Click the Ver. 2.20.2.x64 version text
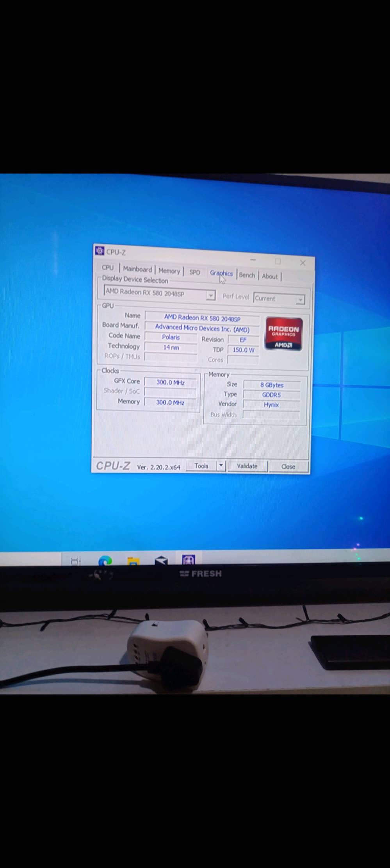 [158, 467]
